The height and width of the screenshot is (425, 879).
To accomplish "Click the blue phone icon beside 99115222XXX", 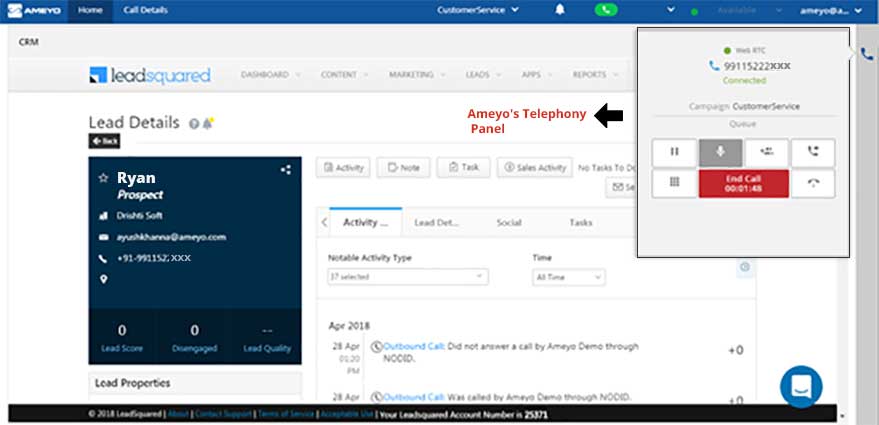I will 714,66.
